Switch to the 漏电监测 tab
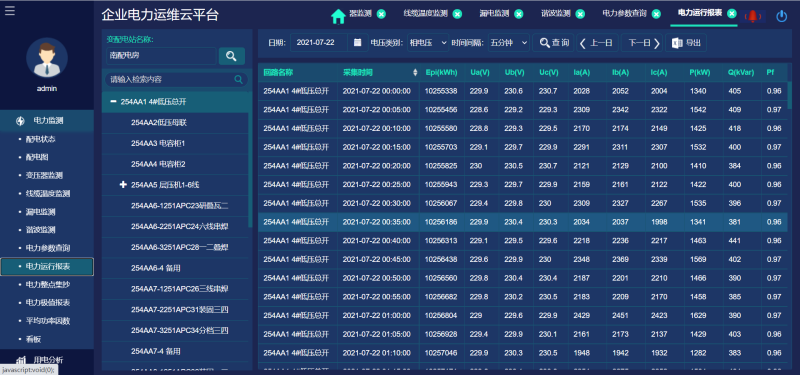Viewport: 800px width, 375px height. (494, 14)
